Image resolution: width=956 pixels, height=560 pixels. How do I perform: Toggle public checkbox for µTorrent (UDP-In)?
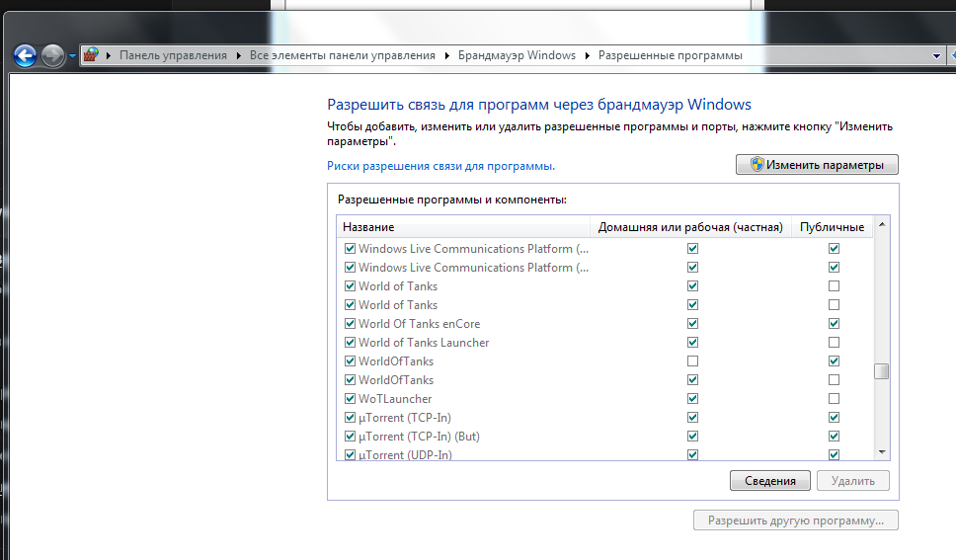tap(835, 454)
